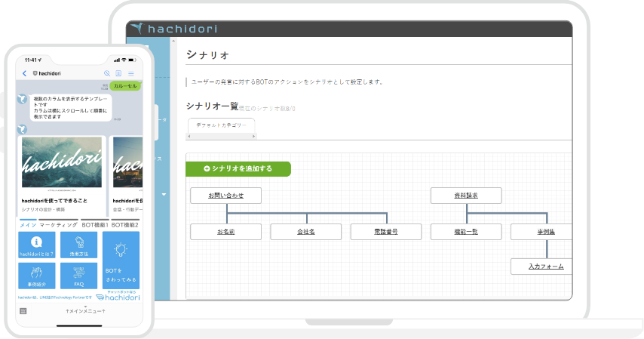Open the '事例集' scenario node
Image resolution: width=644 pixels, height=339 pixels.
point(541,232)
